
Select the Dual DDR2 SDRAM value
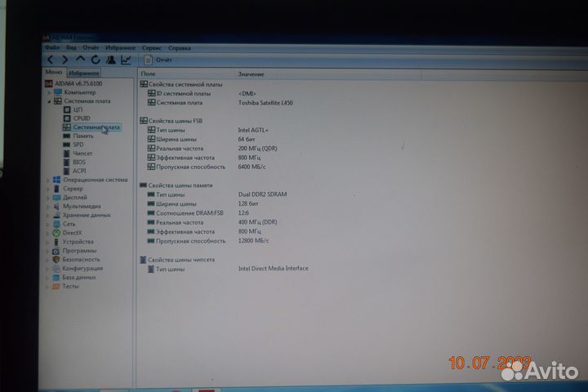[x=262, y=194]
